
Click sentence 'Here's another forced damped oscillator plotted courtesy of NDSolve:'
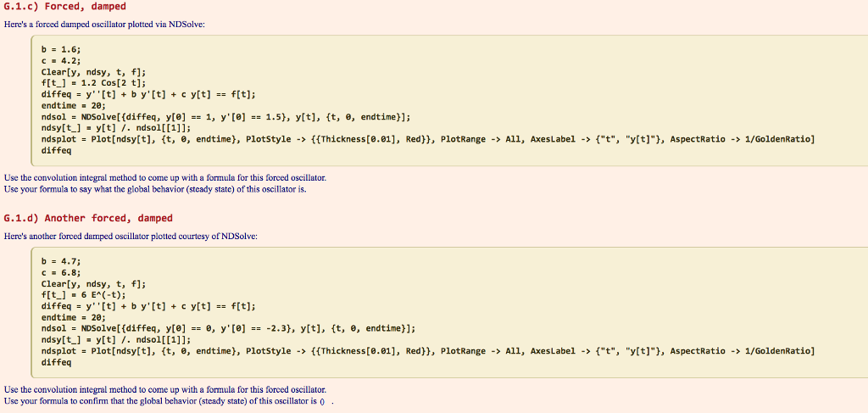point(131,236)
